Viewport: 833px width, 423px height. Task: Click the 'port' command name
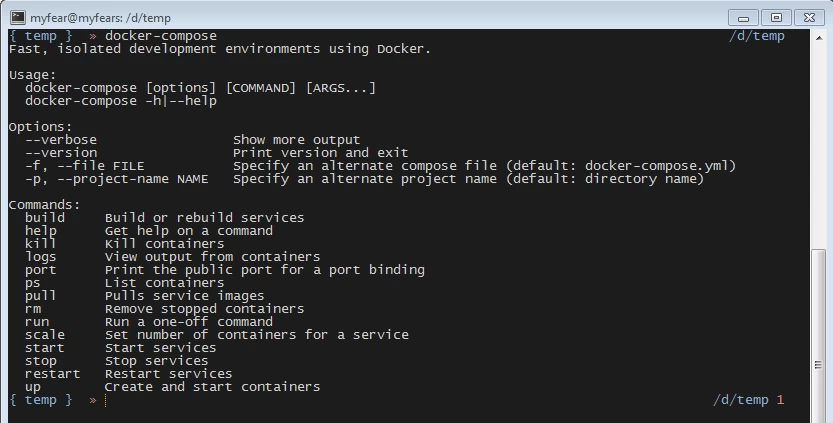[41, 270]
